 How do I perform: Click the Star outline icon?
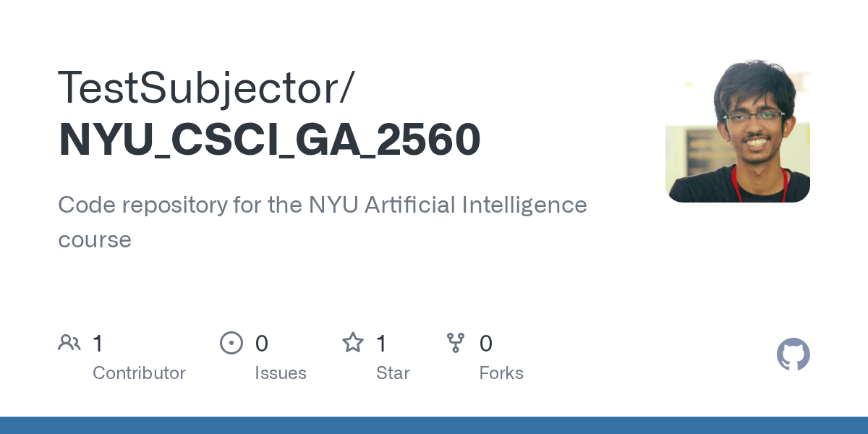(353, 343)
